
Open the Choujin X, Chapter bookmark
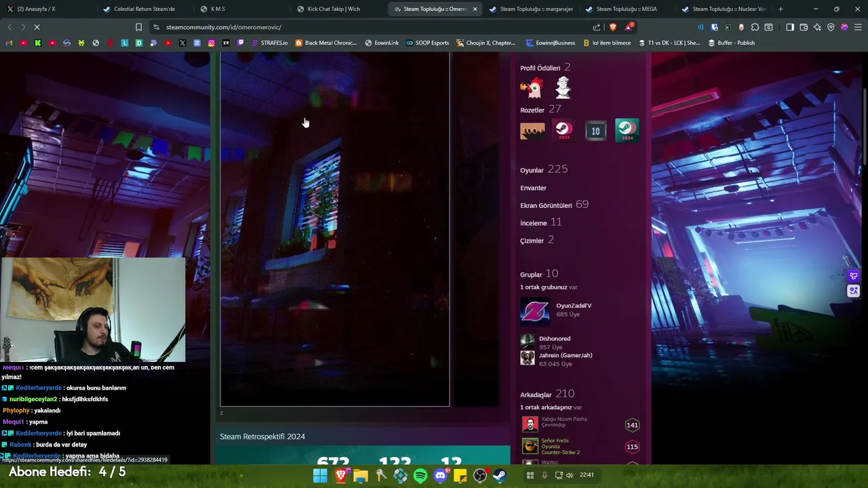[486, 43]
